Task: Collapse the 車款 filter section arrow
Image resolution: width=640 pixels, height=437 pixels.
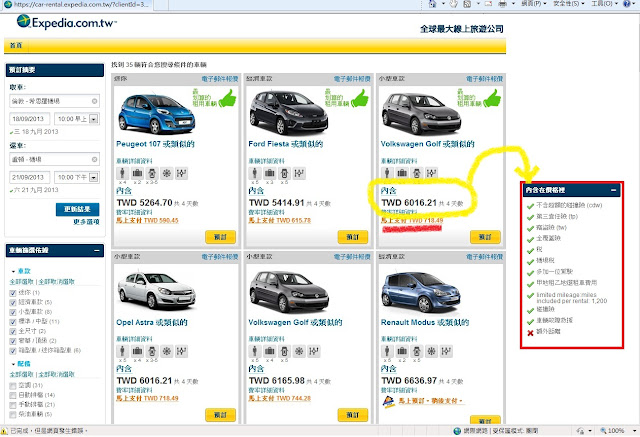Action: pyautogui.click(x=13, y=271)
